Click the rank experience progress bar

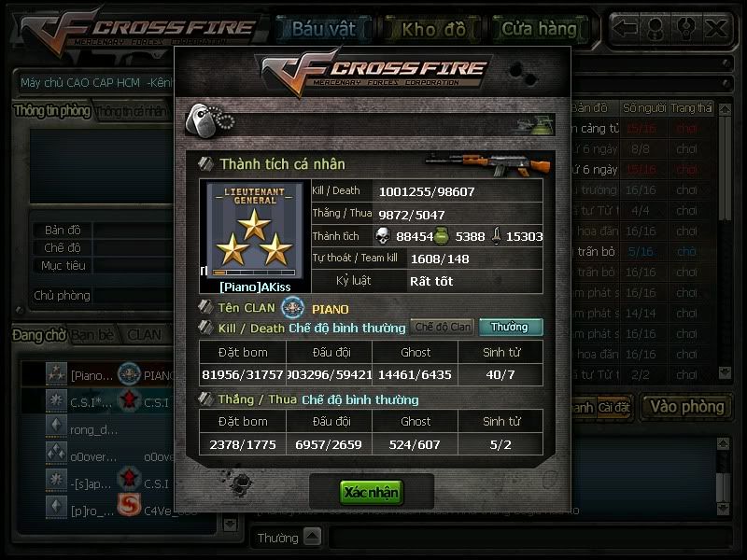[x=254, y=273]
